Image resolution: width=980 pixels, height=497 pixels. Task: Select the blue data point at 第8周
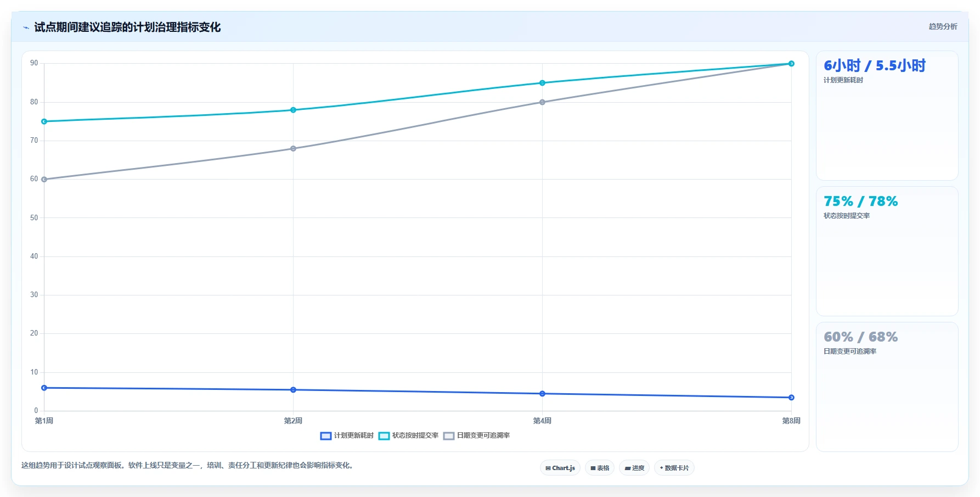click(791, 398)
